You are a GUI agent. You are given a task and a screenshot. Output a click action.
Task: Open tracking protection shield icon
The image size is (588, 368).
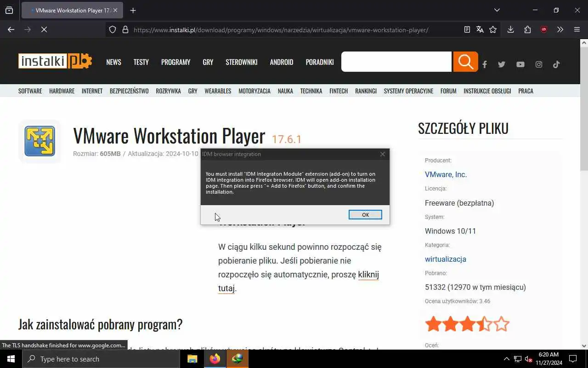click(x=113, y=29)
